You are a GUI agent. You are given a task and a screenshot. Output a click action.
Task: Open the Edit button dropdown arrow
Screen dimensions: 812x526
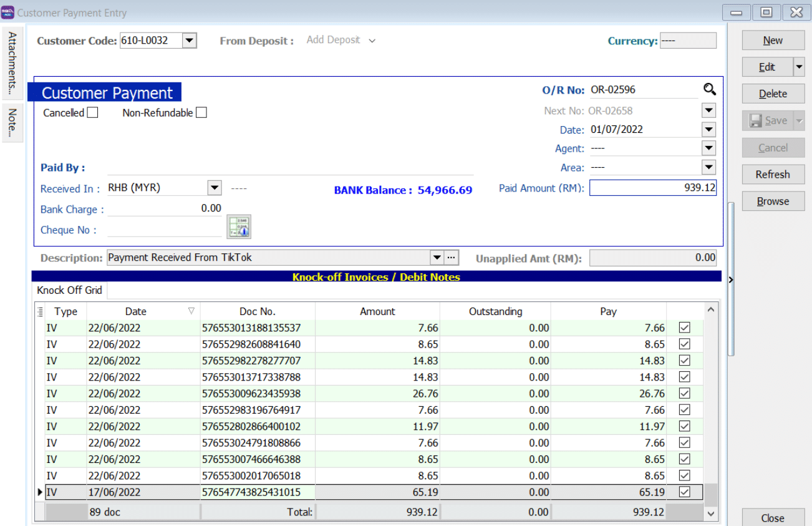coord(798,67)
